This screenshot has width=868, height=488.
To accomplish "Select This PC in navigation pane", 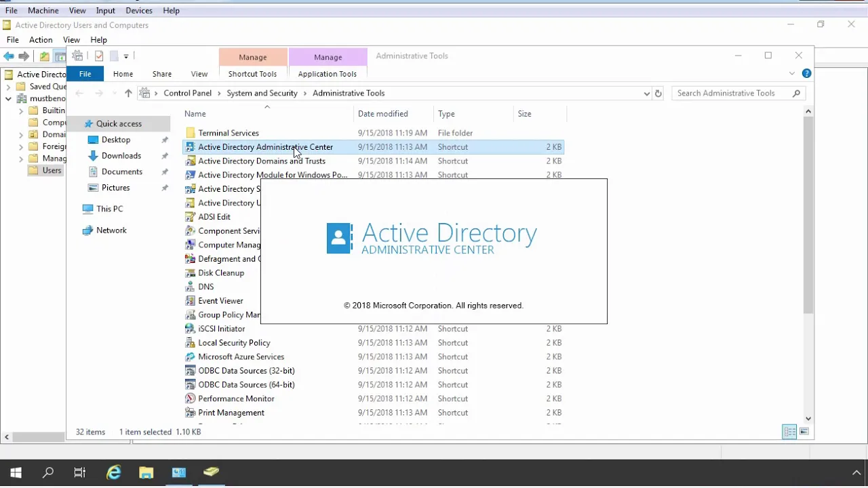I will (x=109, y=209).
